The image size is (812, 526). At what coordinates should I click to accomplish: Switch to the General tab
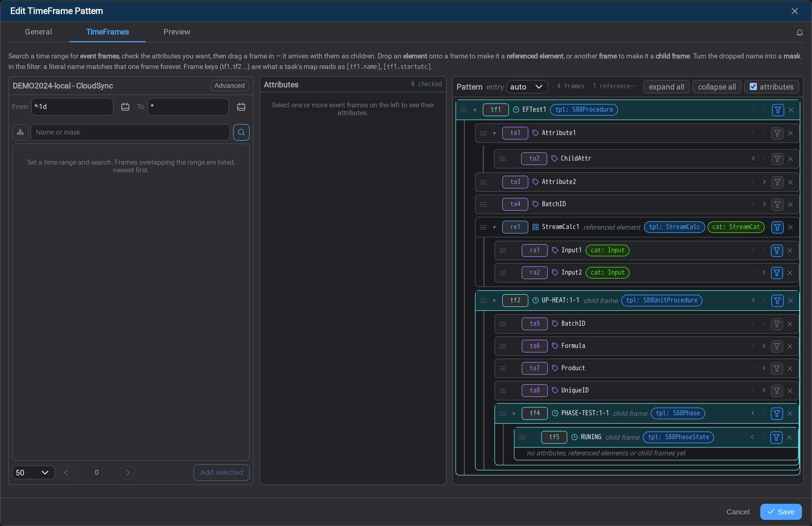pos(38,32)
